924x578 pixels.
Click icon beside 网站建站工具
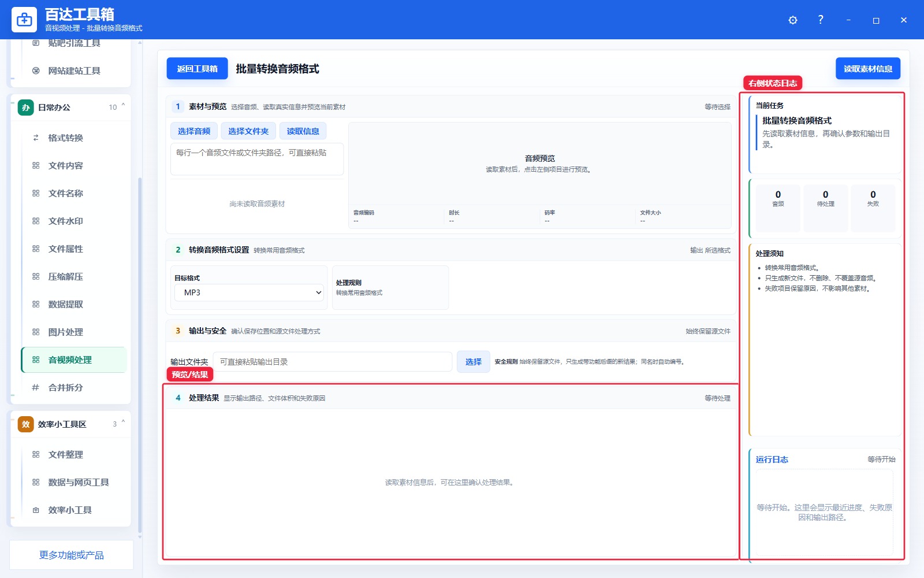[x=36, y=71]
